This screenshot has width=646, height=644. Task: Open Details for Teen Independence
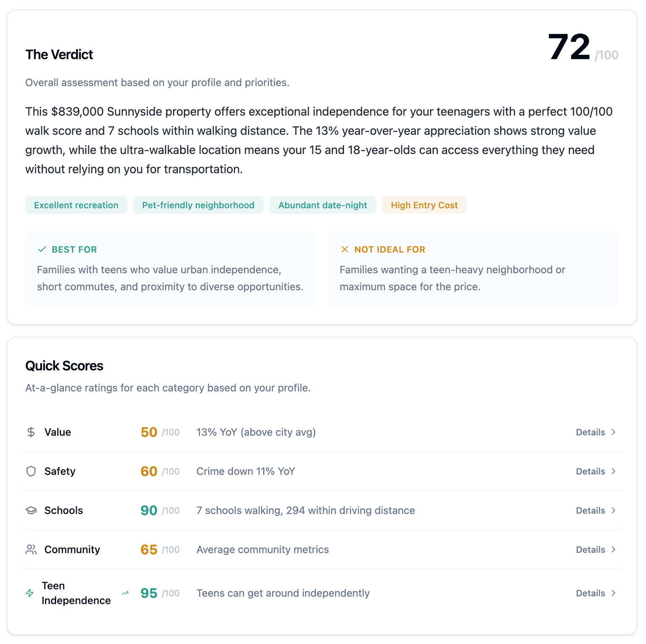tap(590, 593)
